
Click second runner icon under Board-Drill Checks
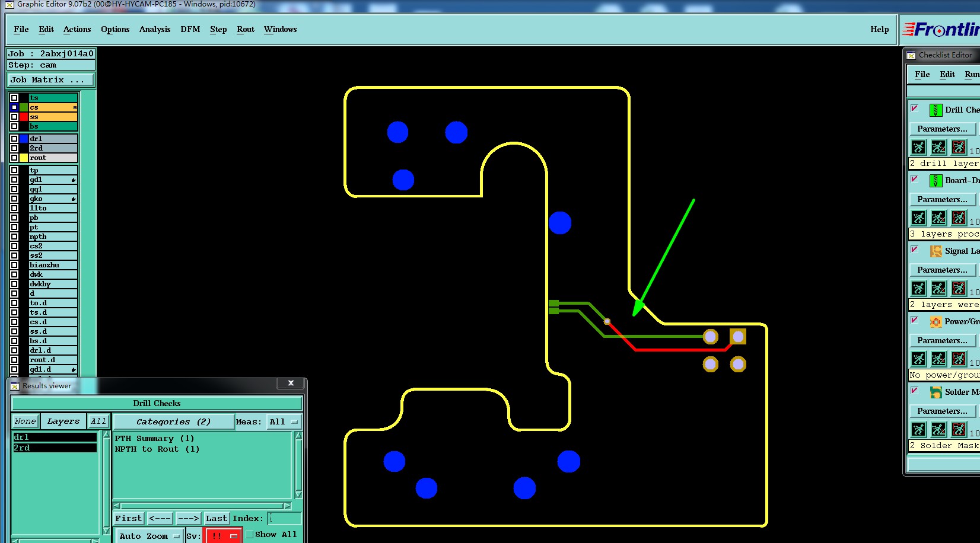(938, 218)
